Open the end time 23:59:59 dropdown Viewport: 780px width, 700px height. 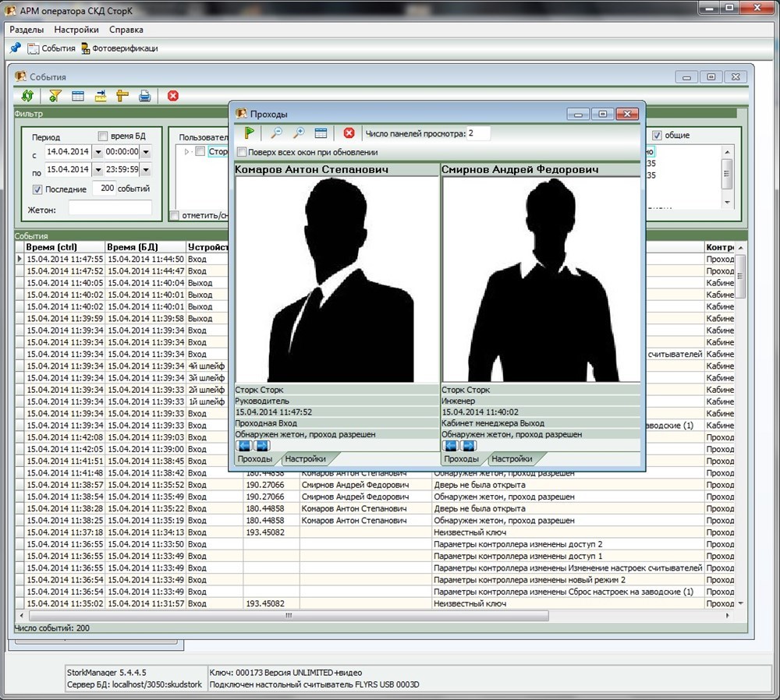145,170
